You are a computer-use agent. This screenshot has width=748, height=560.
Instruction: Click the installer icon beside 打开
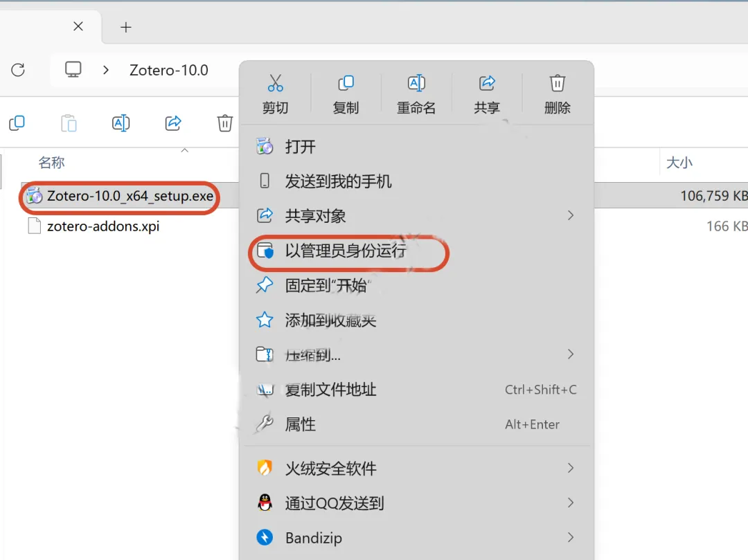(265, 146)
